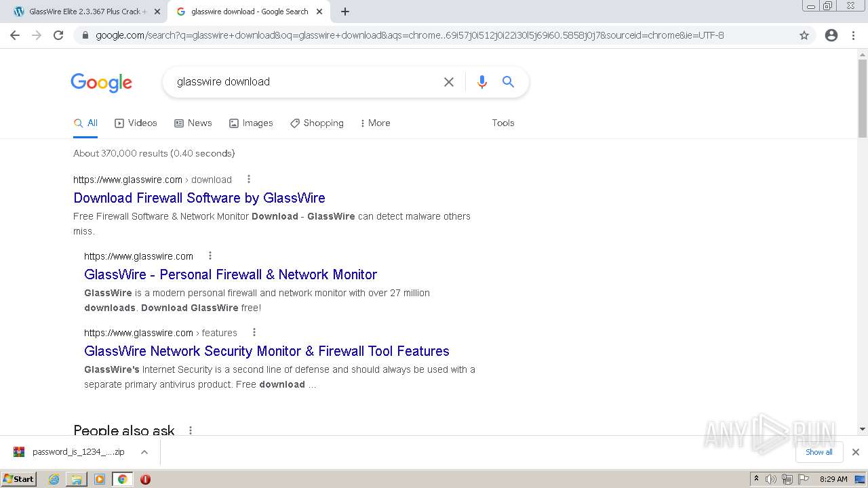This screenshot has width=868, height=488.
Task: Click About 370,000 results text
Action: (154, 153)
